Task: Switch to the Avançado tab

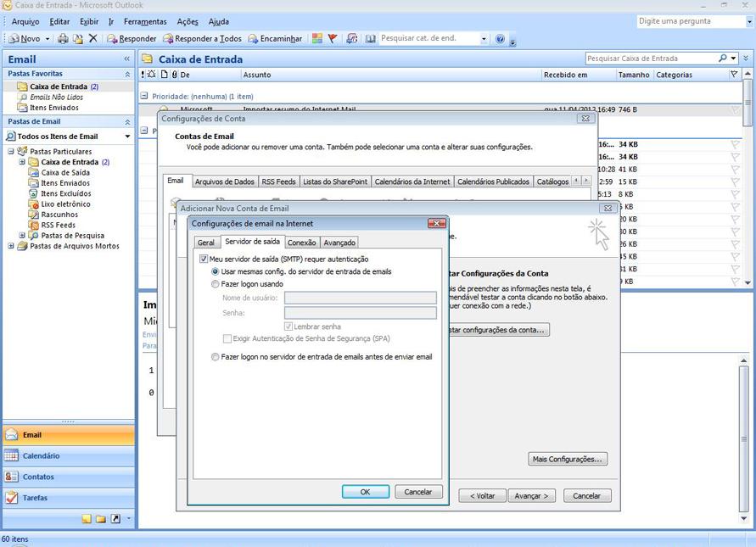Action: pos(339,243)
